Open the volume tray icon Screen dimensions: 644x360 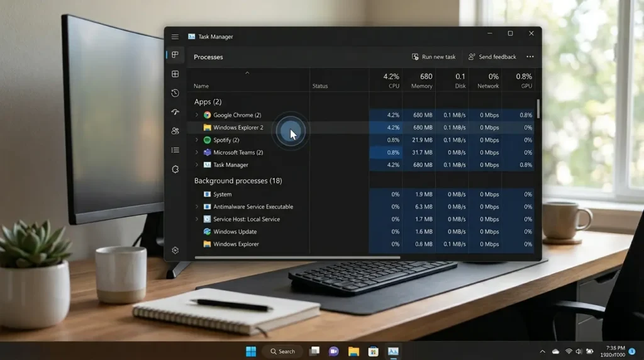pyautogui.click(x=579, y=351)
